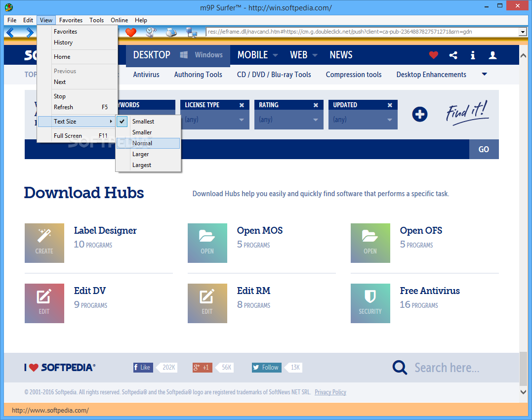Go to the NEWS section
The width and height of the screenshot is (532, 420).
coord(341,55)
